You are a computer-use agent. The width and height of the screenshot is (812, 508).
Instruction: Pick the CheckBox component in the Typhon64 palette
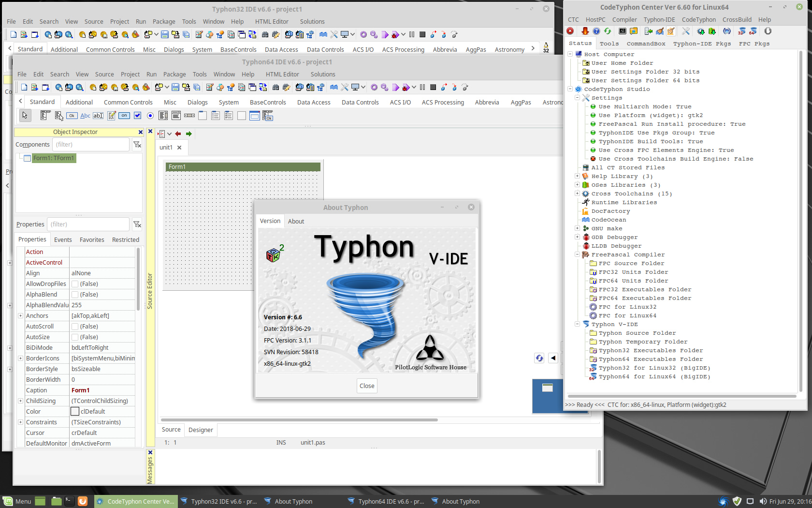pos(137,116)
